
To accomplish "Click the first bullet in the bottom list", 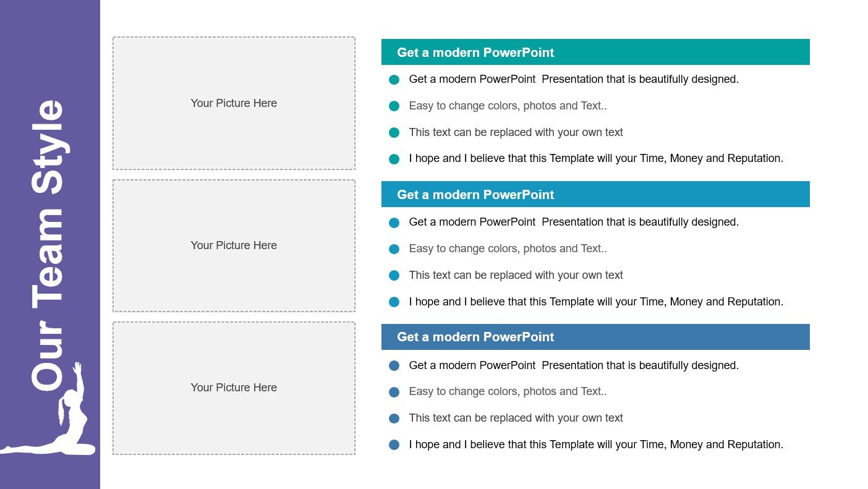I will tap(394, 365).
